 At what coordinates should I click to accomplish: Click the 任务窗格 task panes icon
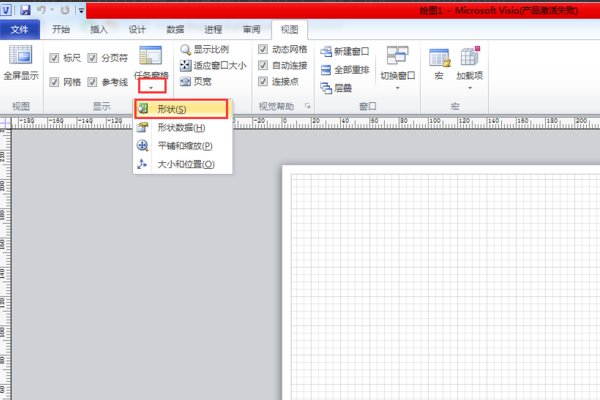(x=150, y=56)
